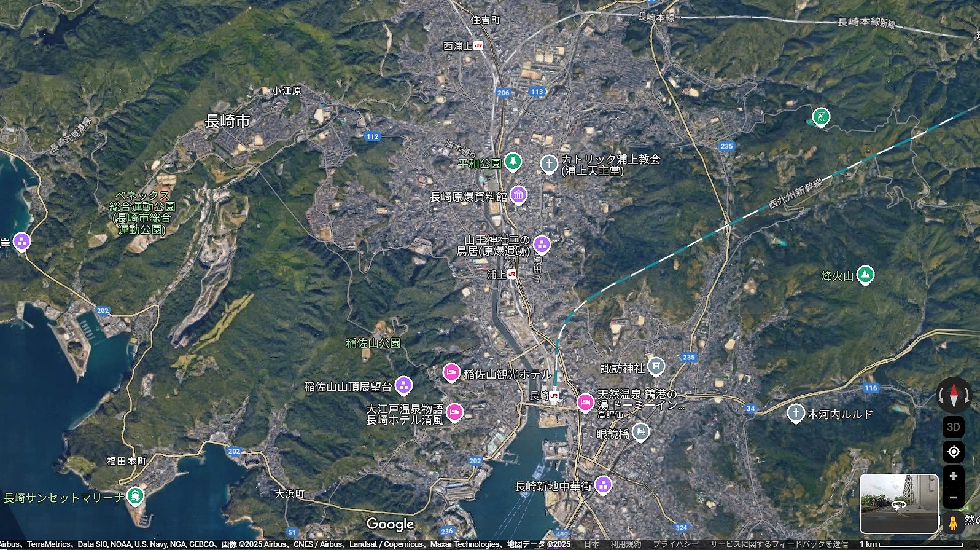Click the 長崎本線新線 railway label
The height and width of the screenshot is (550, 980).
click(x=867, y=23)
